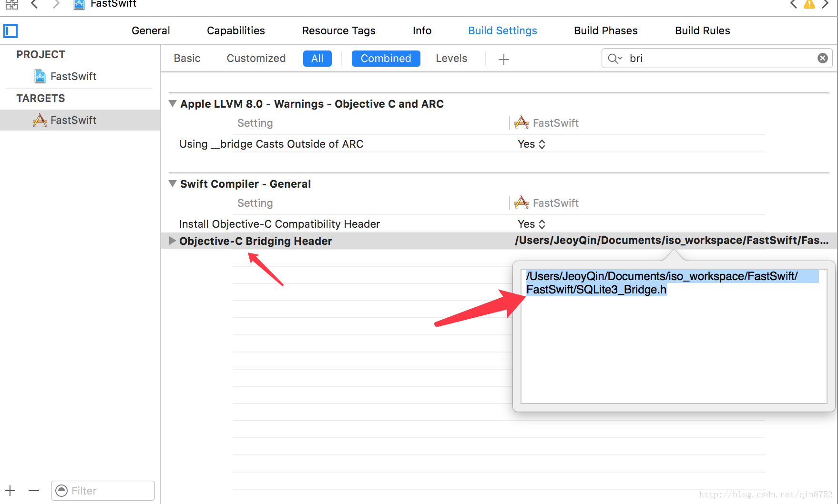Open the General tab

point(151,30)
